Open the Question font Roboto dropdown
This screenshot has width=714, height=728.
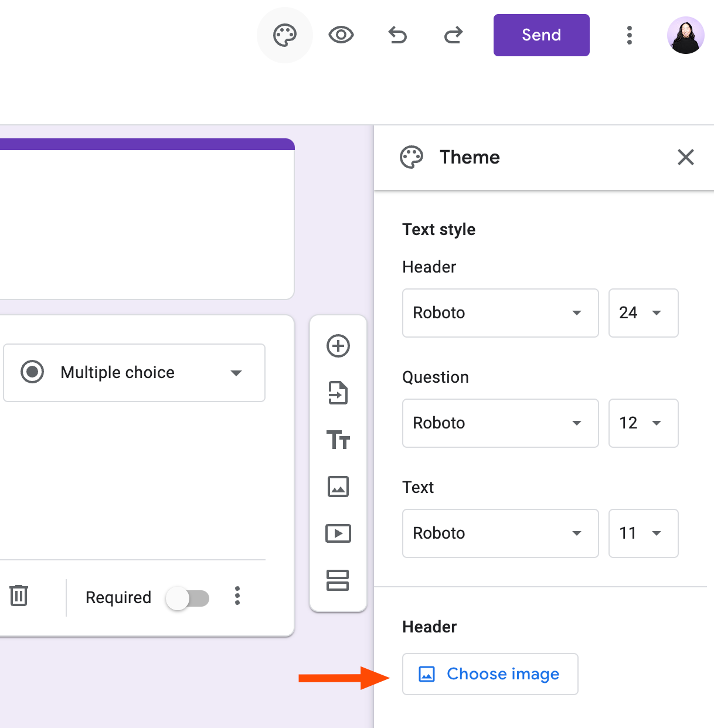[501, 423]
